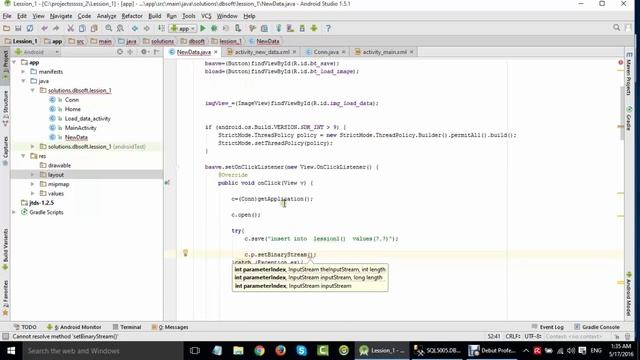The height and width of the screenshot is (360, 640).
Task: Click the Attach debugger toolbar icon
Action: 238,28
